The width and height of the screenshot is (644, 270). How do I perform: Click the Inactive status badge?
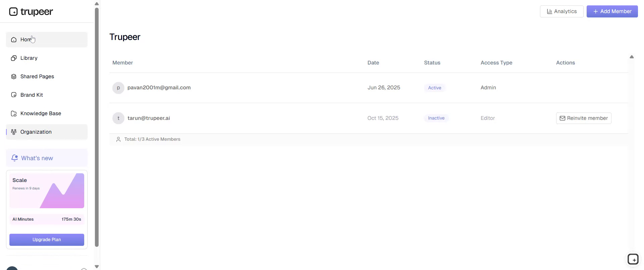tap(436, 118)
